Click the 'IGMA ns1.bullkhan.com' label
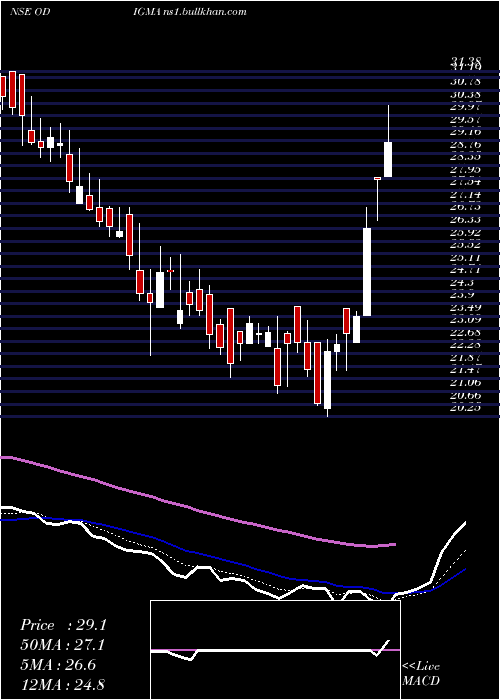Image resolution: width=500 pixels, height=700 pixels. point(190,12)
